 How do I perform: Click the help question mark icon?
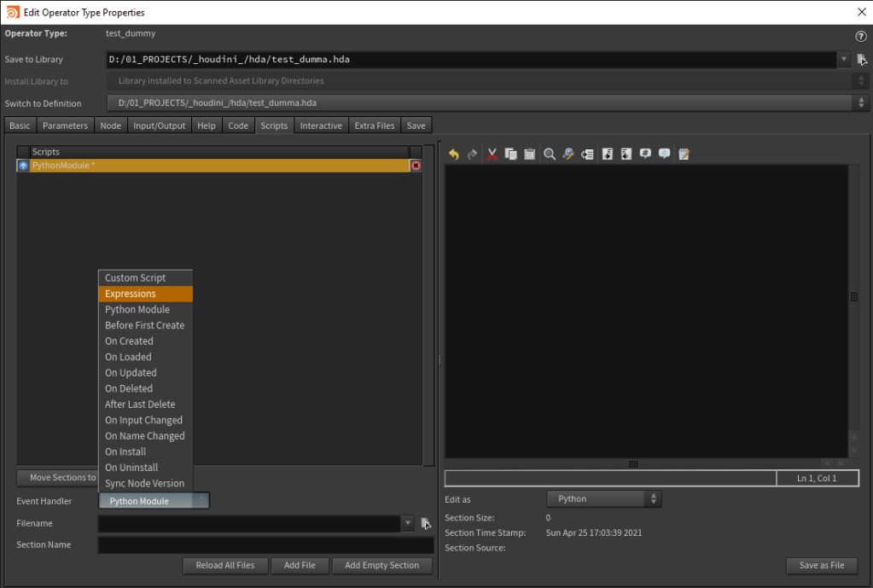coord(860,37)
